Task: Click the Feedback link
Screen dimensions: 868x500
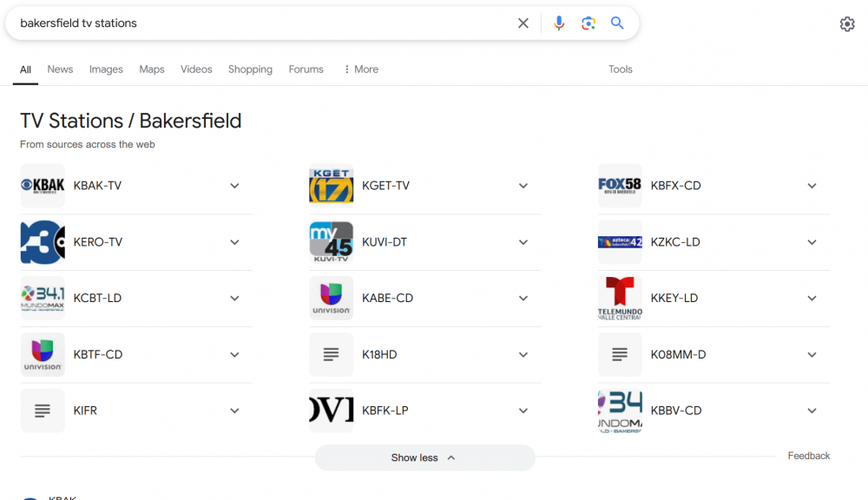Action: 808,456
